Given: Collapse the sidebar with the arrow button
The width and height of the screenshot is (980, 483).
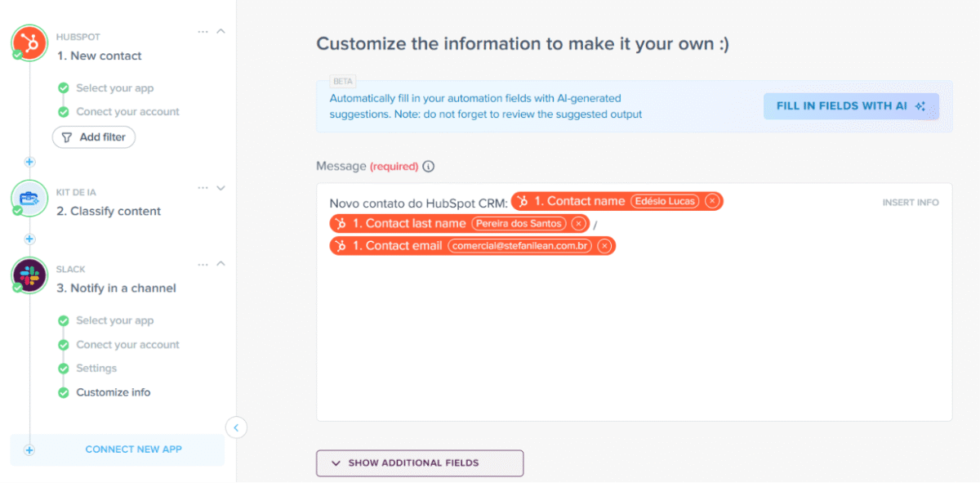Looking at the screenshot, I should (x=236, y=427).
